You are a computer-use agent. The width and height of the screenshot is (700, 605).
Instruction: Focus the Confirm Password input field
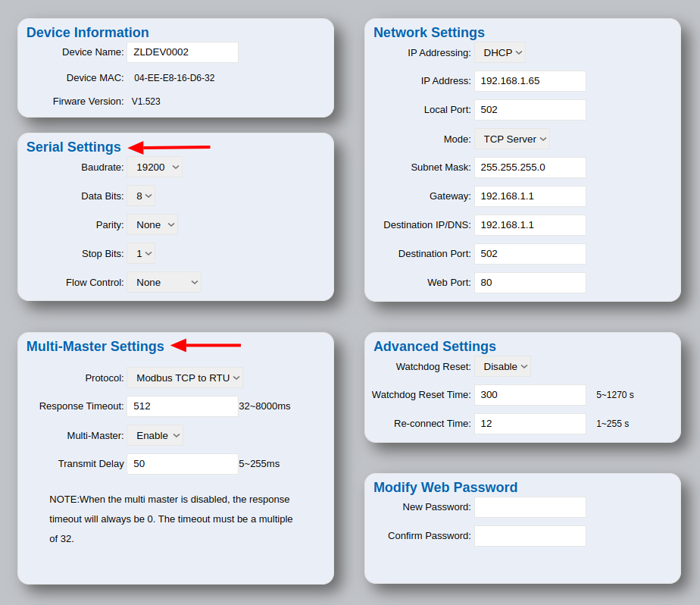tap(530, 536)
